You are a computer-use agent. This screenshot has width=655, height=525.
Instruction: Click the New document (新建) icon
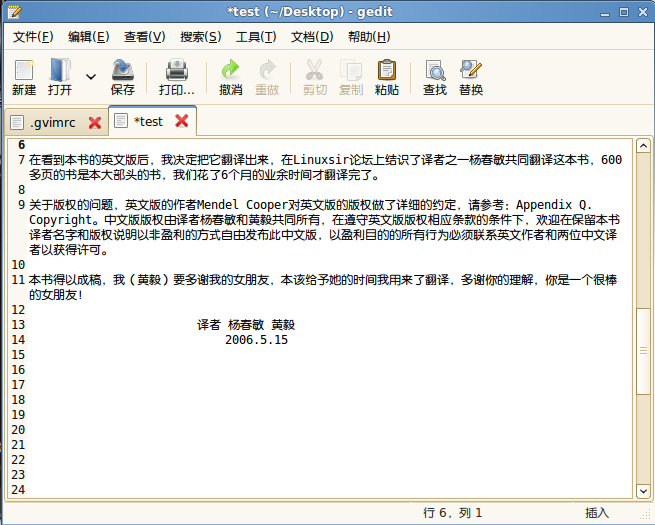click(24, 70)
